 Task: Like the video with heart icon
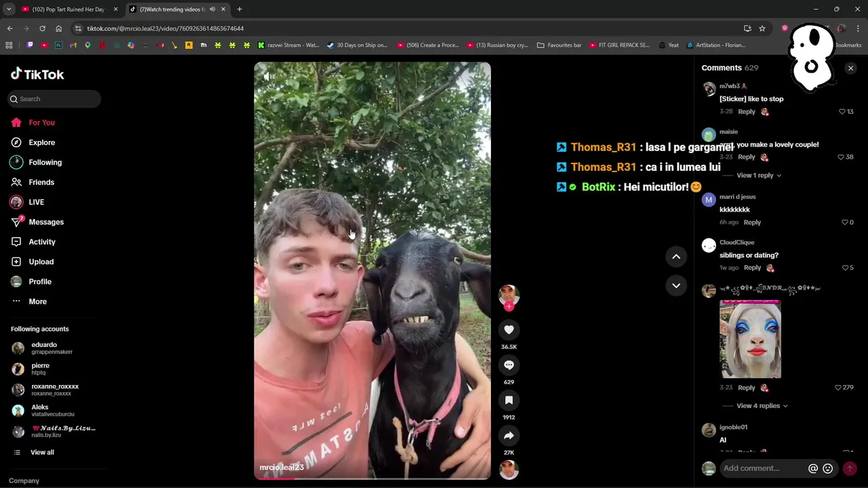click(x=509, y=329)
